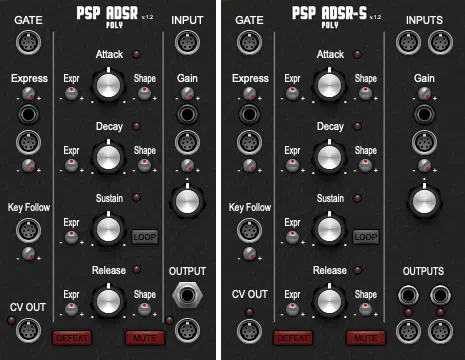Click Decay Expr mini knob on PSP ADSR-S
Viewport: 465px width, 360px height.
coord(292,166)
